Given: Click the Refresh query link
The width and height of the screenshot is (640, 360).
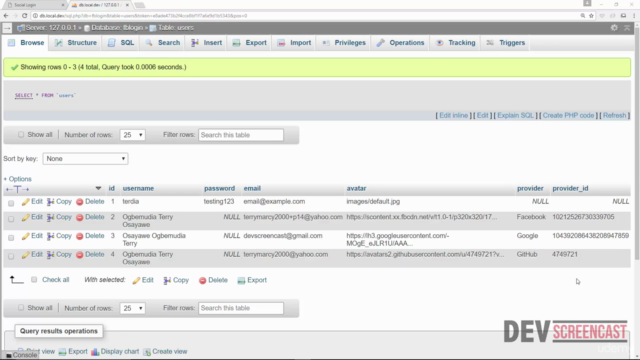Looking at the screenshot, I should point(614,116).
